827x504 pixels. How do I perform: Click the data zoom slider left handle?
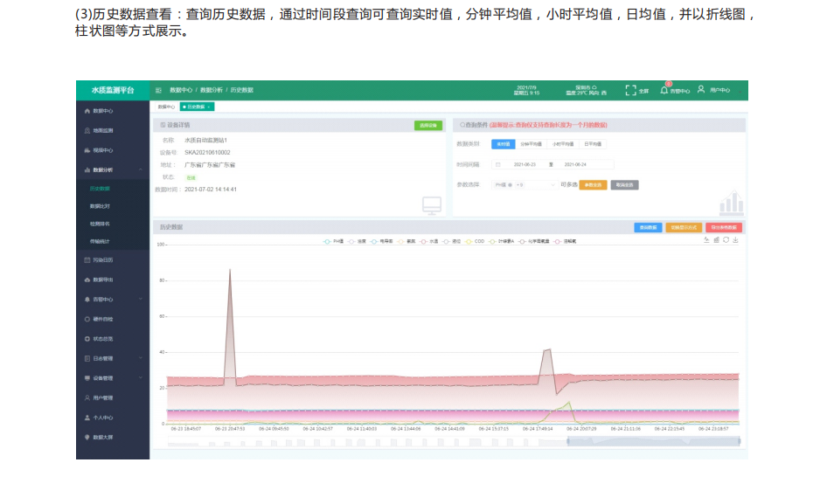pyautogui.click(x=568, y=441)
